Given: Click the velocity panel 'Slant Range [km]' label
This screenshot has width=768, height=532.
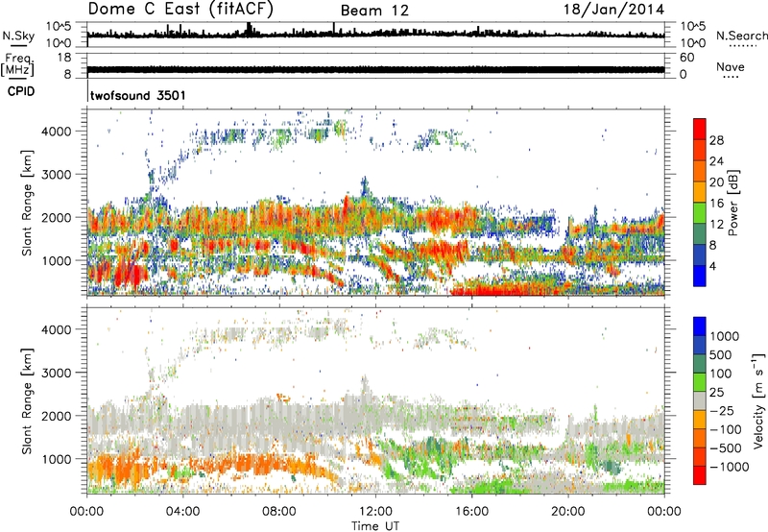Looking at the screenshot, I should pos(27,400).
